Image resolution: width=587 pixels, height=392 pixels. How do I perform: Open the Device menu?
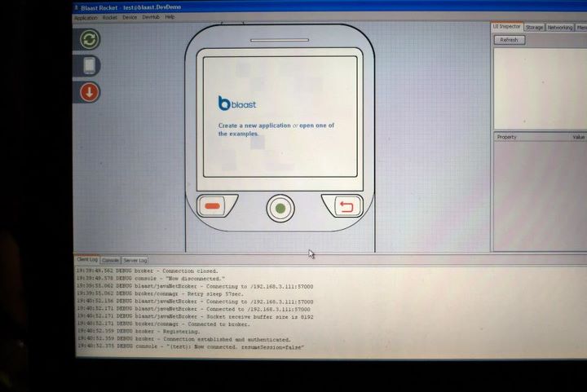130,17
